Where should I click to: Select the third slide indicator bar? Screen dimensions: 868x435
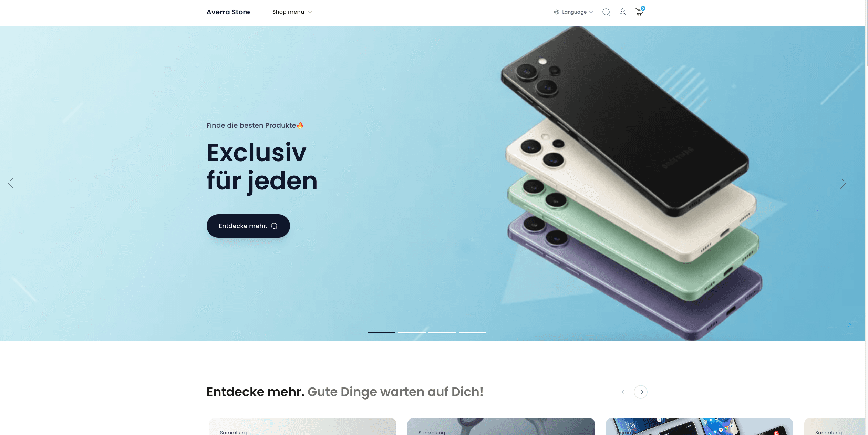pyautogui.click(x=442, y=332)
